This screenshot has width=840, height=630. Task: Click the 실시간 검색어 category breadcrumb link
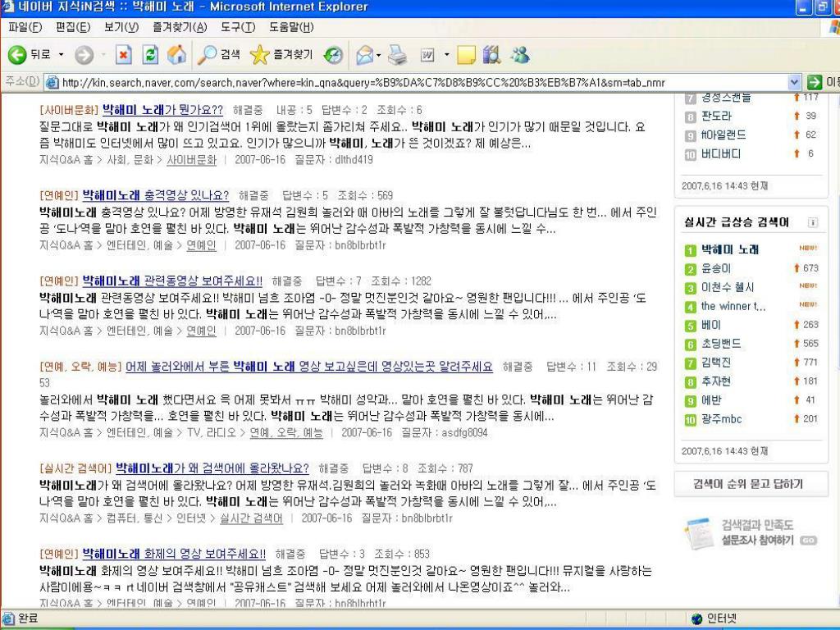point(251,518)
